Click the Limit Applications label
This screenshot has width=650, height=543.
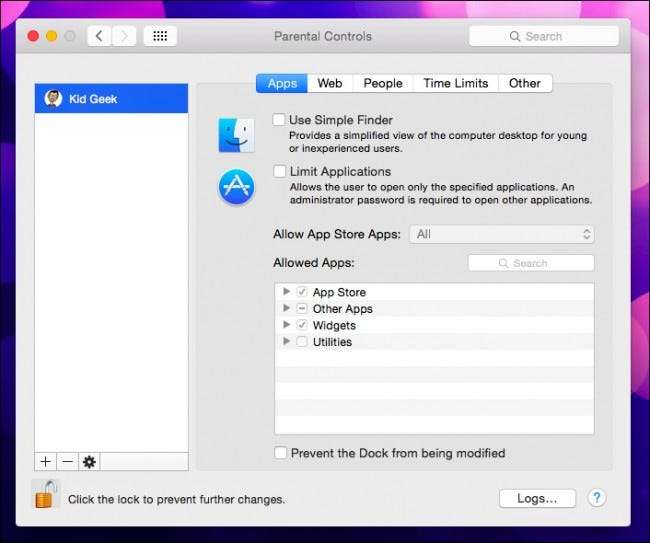tap(340, 171)
